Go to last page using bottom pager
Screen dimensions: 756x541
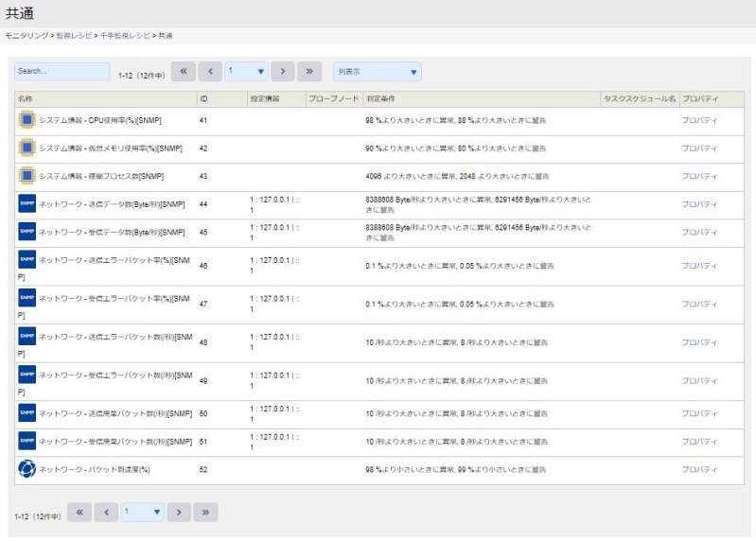coord(206,512)
